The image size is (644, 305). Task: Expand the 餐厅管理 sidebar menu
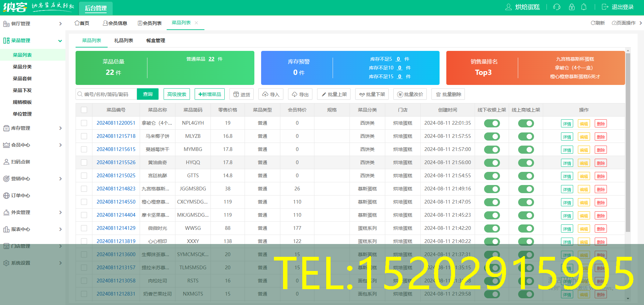point(32,24)
